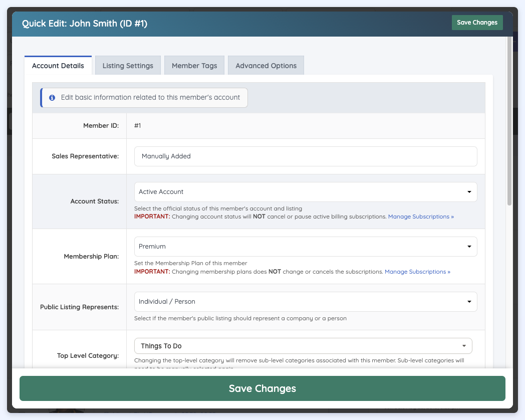Click 'Set the Membership Plan of this member' text
Screen dimensions: 525x420
point(190,263)
